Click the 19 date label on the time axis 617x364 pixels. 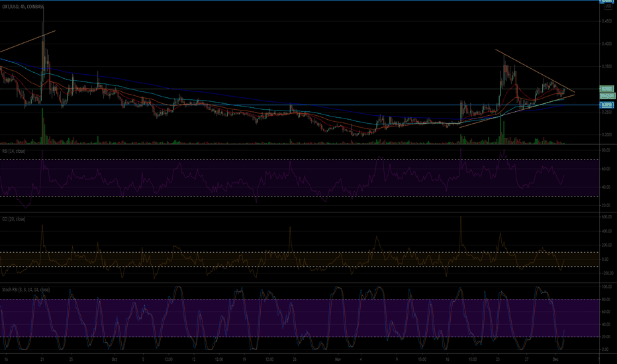pyautogui.click(x=244, y=359)
